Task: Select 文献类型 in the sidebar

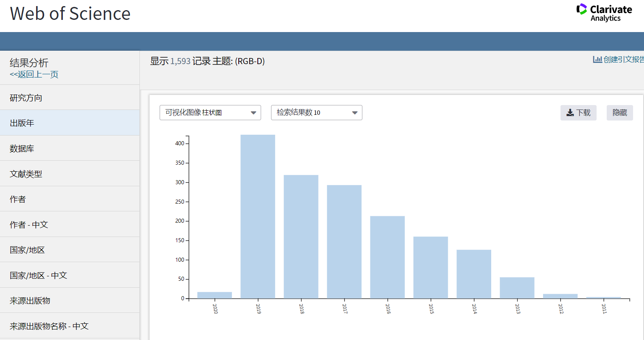Action: point(70,174)
